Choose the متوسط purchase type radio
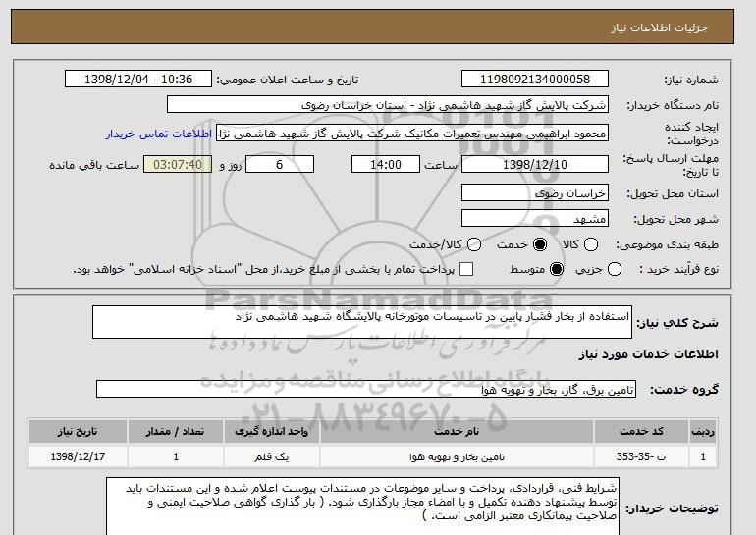 click(557, 269)
